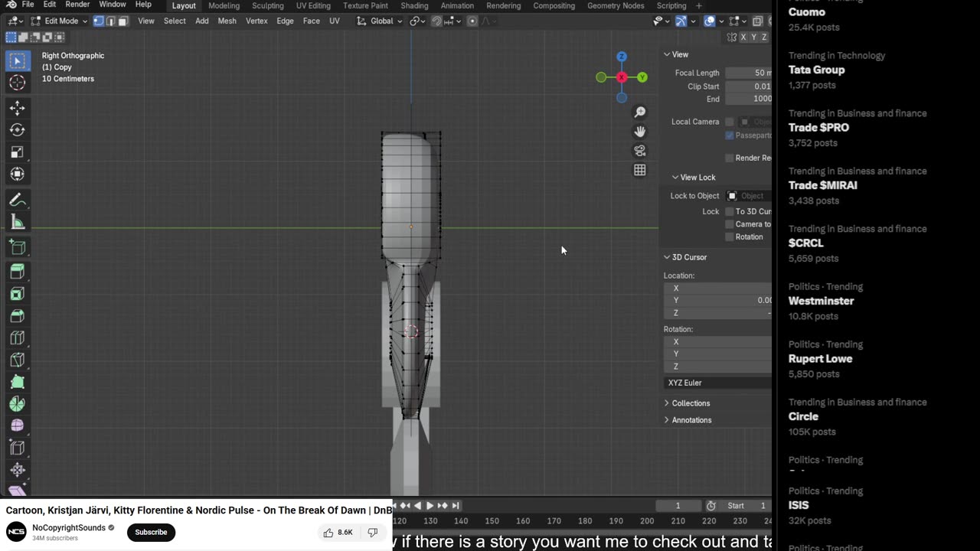Screen dimensions: 980x551
Task: Select the Scale tool
Action: [17, 152]
